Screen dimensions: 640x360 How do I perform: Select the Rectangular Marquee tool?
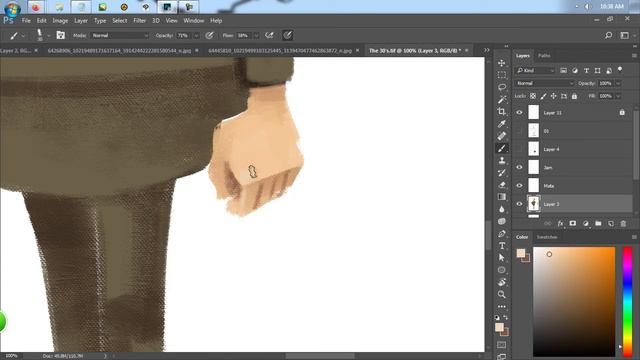tap(502, 75)
